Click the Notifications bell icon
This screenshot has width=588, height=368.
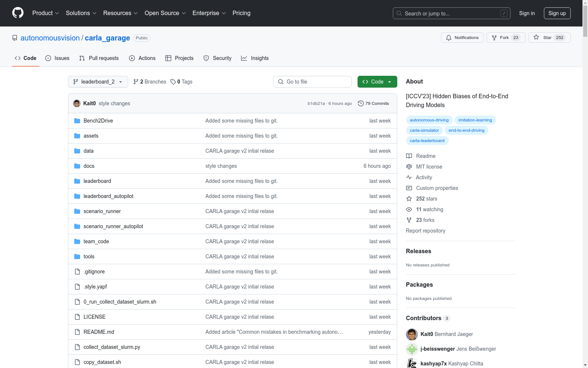pyautogui.click(x=449, y=38)
